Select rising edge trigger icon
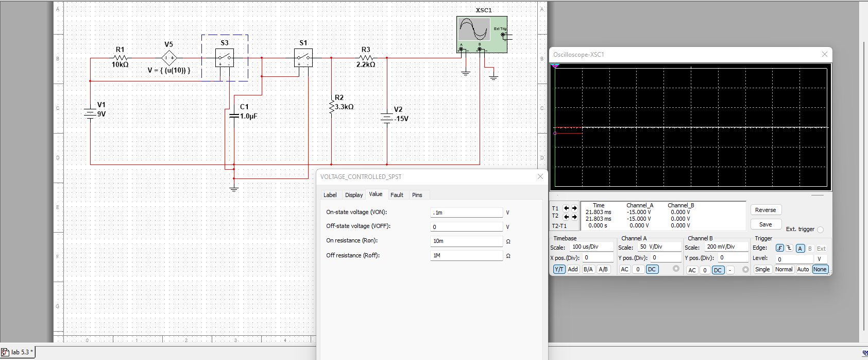The height and width of the screenshot is (360, 868). 779,248
